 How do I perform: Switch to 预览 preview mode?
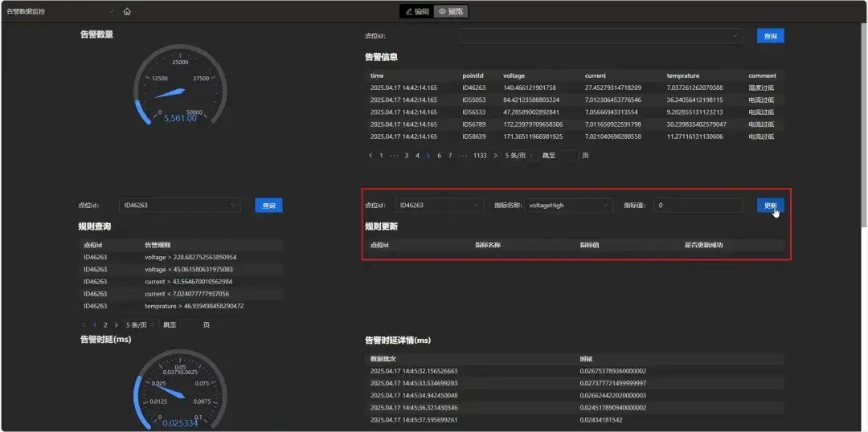(450, 11)
